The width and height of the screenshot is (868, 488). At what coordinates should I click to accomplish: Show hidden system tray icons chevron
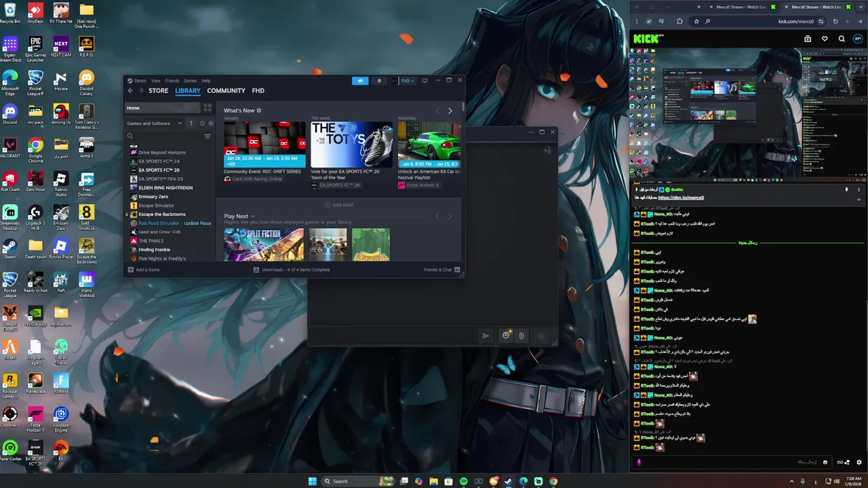coord(793,481)
